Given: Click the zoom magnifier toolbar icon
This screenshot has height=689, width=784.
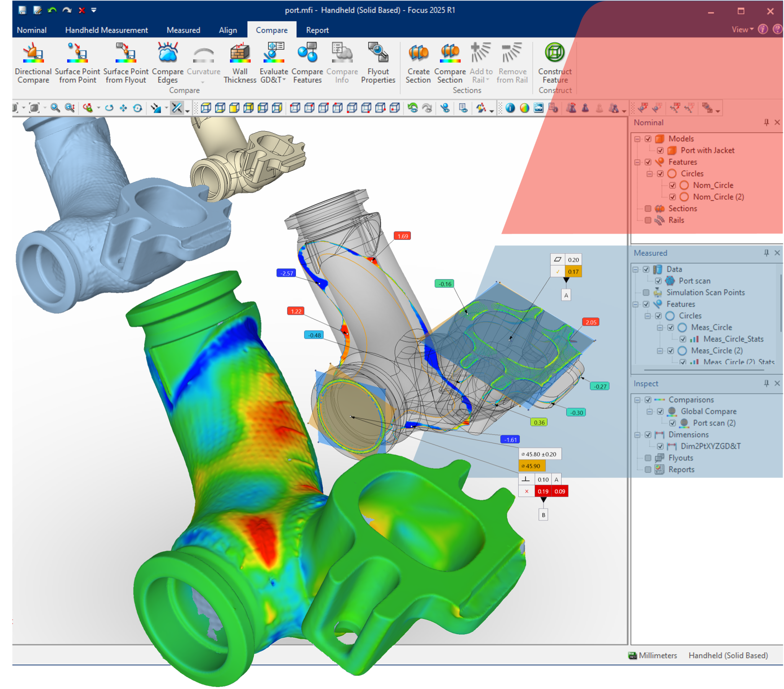Looking at the screenshot, I should (55, 108).
